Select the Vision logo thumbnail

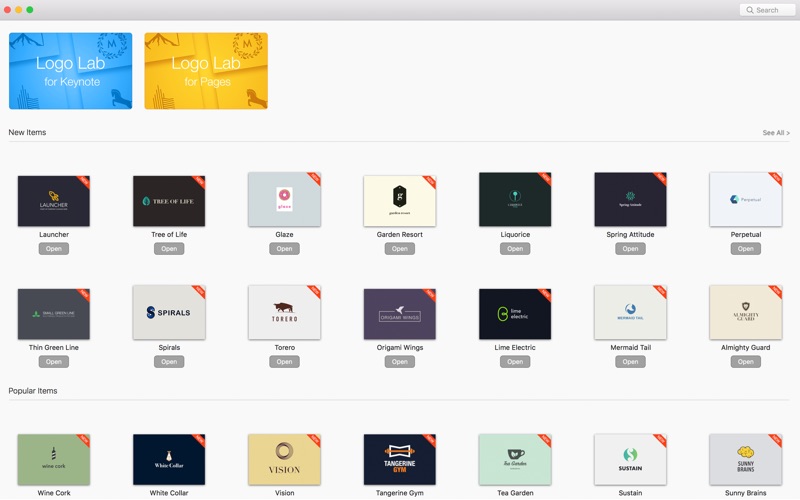pyautogui.click(x=284, y=460)
